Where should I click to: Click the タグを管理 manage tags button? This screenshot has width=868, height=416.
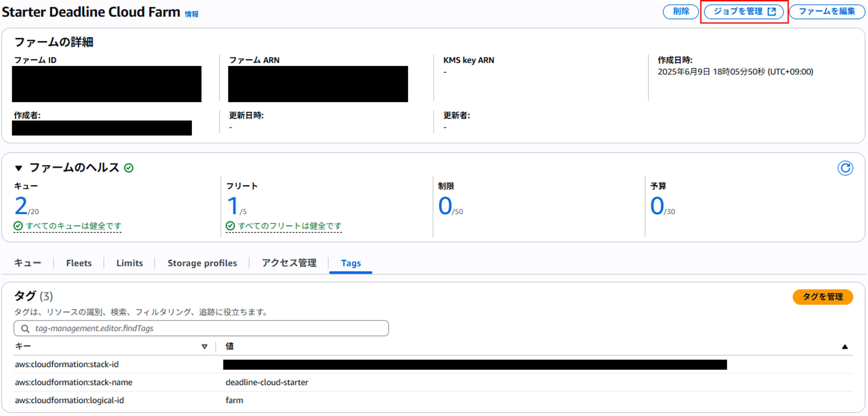(x=822, y=297)
